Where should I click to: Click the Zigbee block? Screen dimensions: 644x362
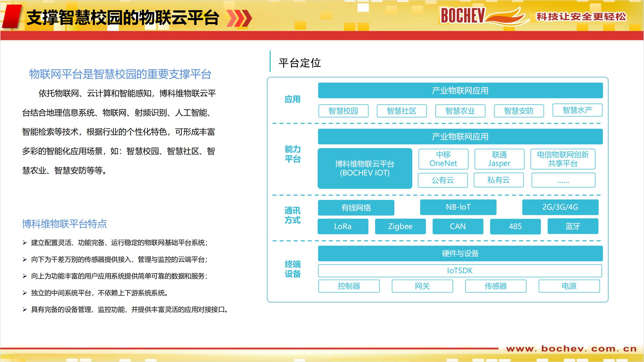click(400, 227)
